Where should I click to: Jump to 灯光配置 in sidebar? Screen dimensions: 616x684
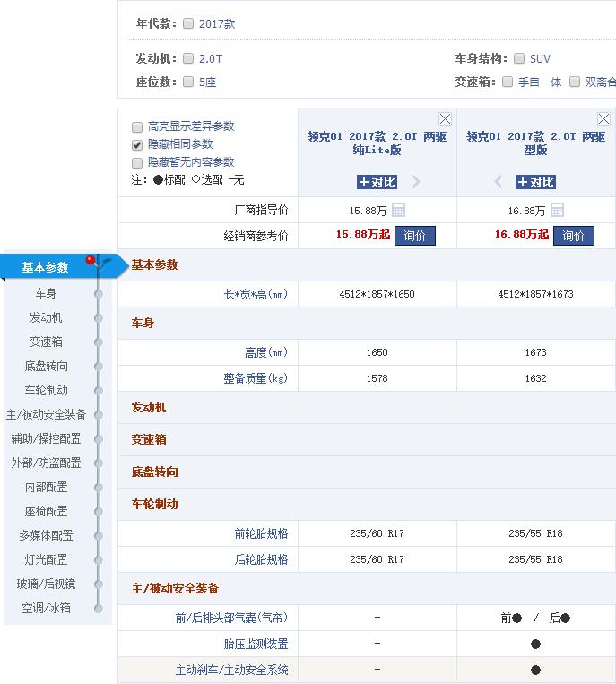(x=46, y=559)
